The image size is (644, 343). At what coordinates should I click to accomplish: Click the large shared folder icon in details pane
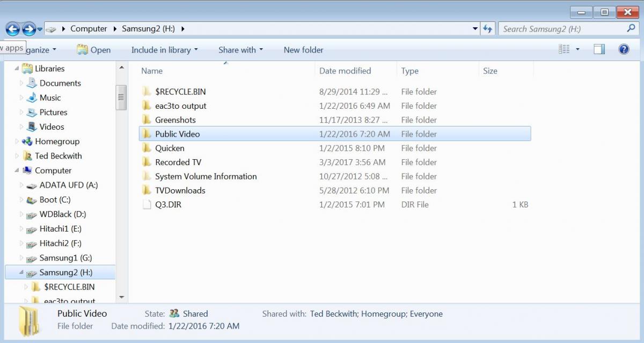pos(29,322)
